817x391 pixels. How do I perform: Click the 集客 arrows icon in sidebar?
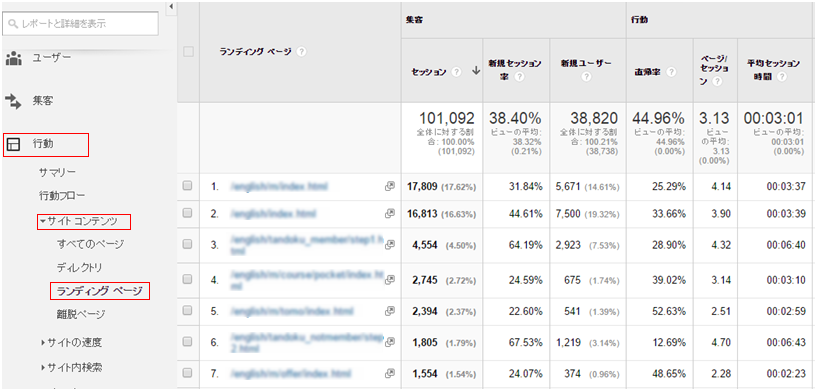[14, 101]
